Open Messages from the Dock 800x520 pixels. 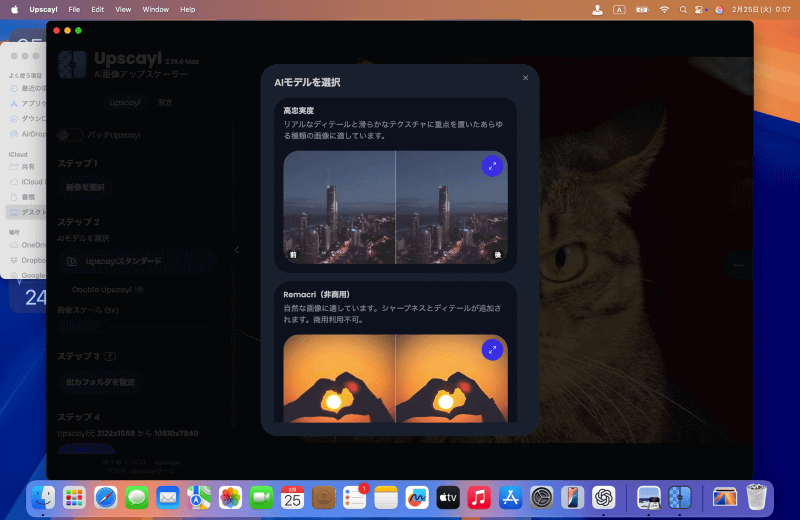click(137, 497)
